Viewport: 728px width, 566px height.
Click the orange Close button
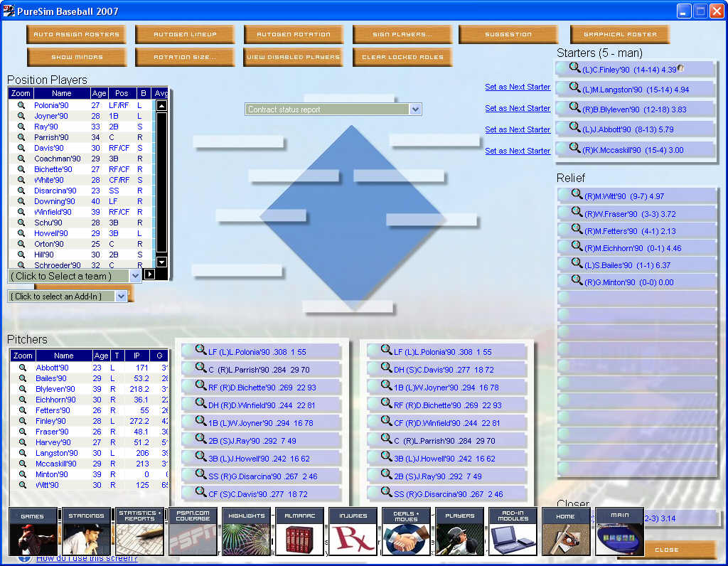(667, 550)
